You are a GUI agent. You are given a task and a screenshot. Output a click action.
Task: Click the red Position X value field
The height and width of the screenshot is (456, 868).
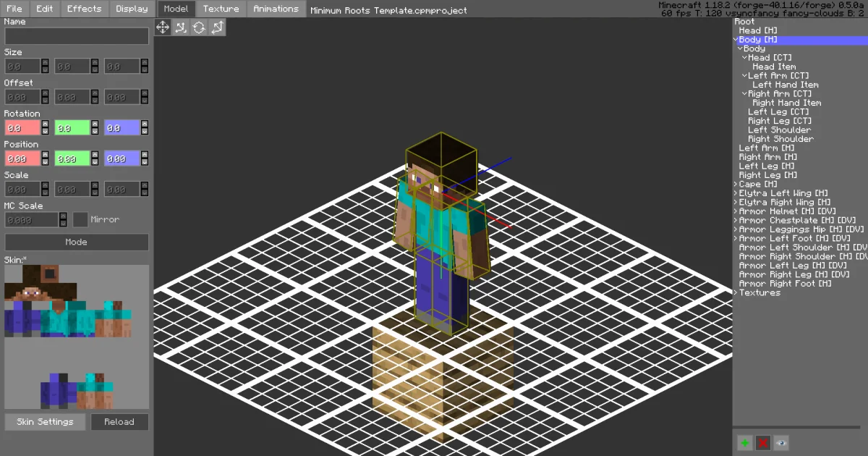[22, 159]
